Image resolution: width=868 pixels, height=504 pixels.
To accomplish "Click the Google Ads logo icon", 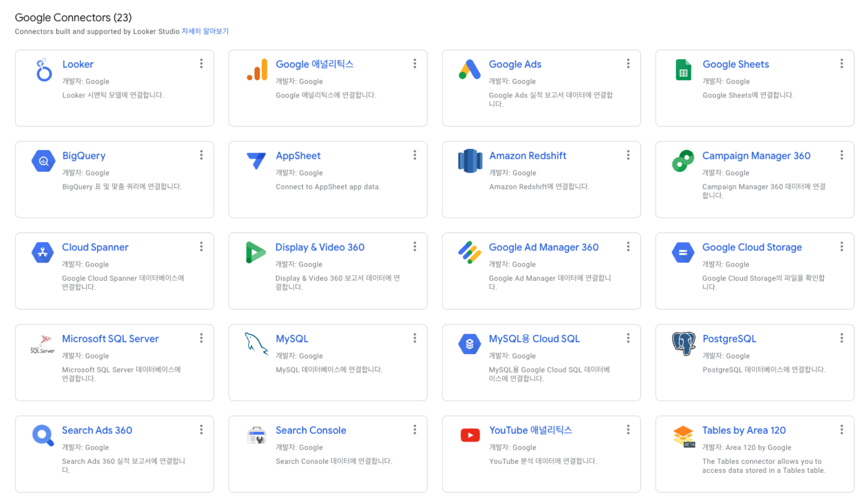I will (470, 70).
